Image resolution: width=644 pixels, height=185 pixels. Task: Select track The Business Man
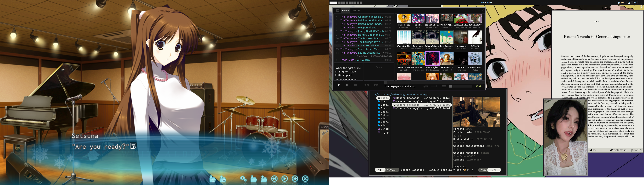tap(364, 39)
